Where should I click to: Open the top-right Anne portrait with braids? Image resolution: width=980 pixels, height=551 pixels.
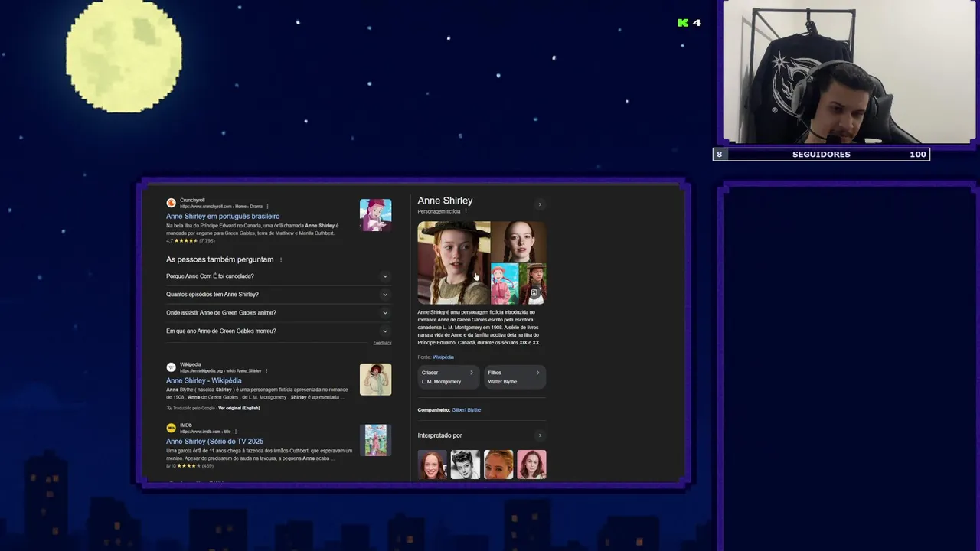coord(519,242)
